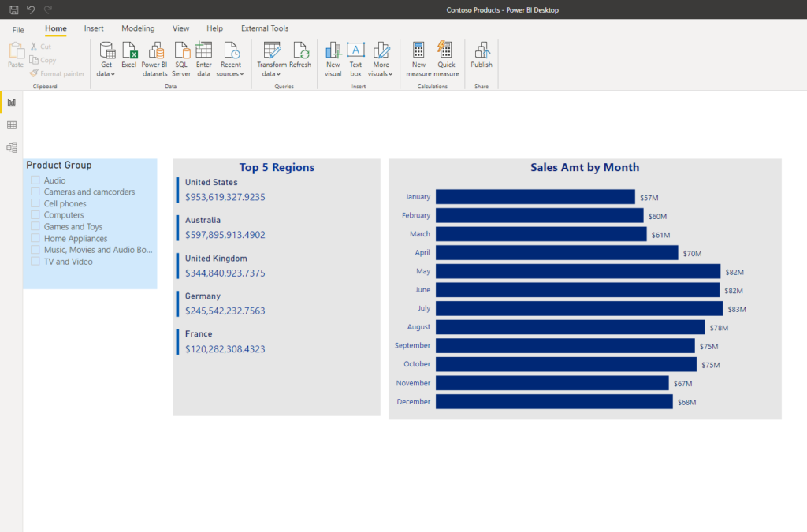
Task: Connect to Power BI datasets
Action: [x=154, y=59]
